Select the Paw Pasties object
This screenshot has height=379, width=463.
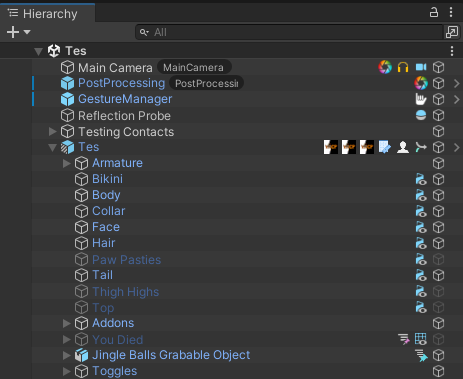[127, 260]
